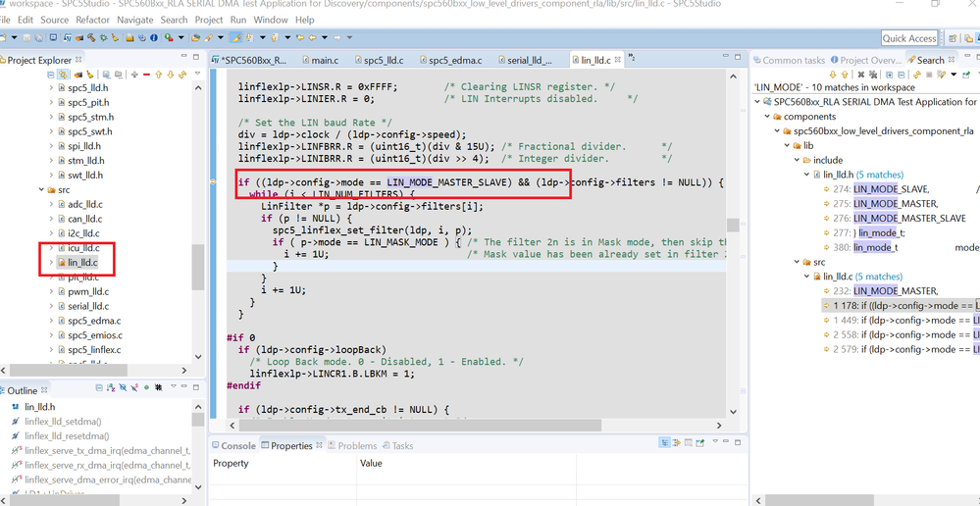The image size is (980, 506).
Task: Open the Navigate menu
Action: click(x=135, y=20)
